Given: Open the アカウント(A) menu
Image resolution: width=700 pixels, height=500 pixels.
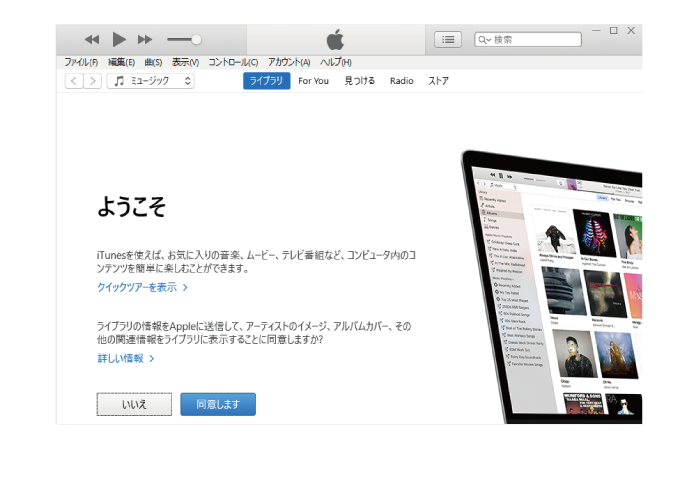Looking at the screenshot, I should (x=289, y=62).
